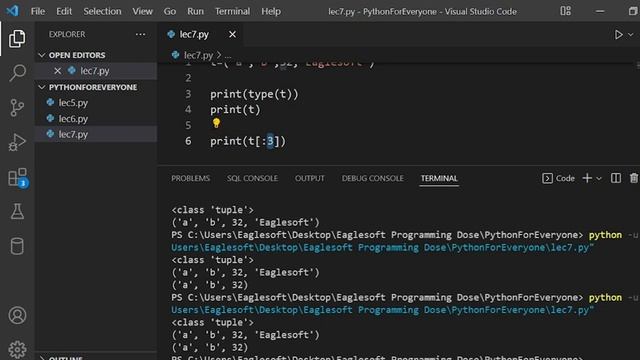Image resolution: width=640 pixels, height=360 pixels.
Task: Open Source Control view in activity bar
Action: [x=17, y=108]
